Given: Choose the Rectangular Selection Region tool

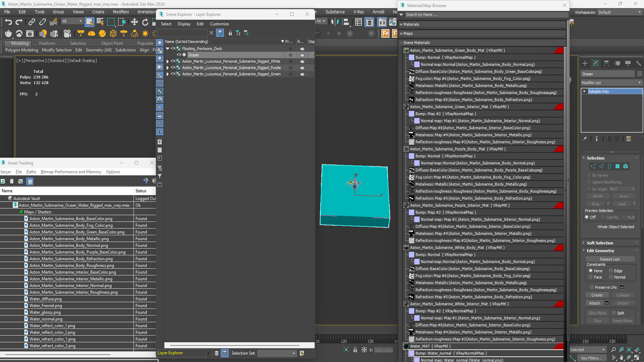Looking at the screenshot, I should 111,22.
